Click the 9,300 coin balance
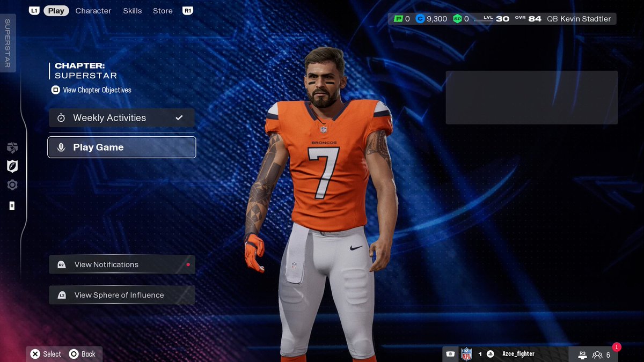The height and width of the screenshot is (362, 644). point(437,19)
